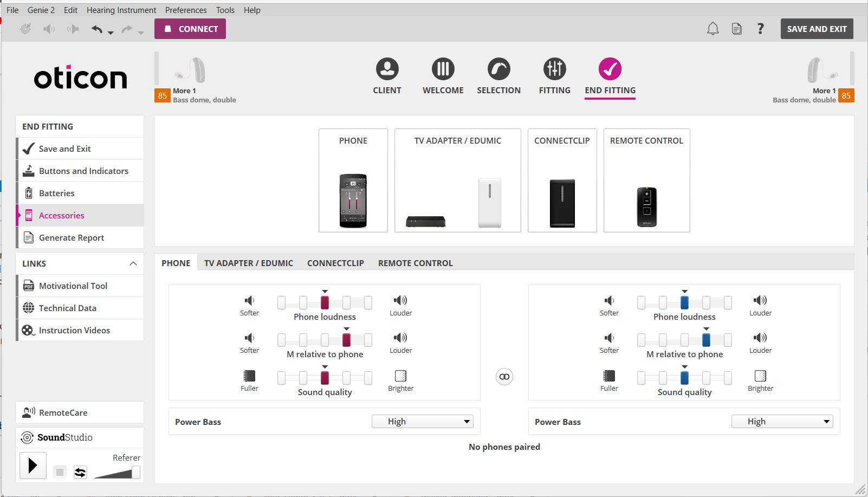
Task: Click the CONNECT button
Action: pyautogui.click(x=190, y=29)
